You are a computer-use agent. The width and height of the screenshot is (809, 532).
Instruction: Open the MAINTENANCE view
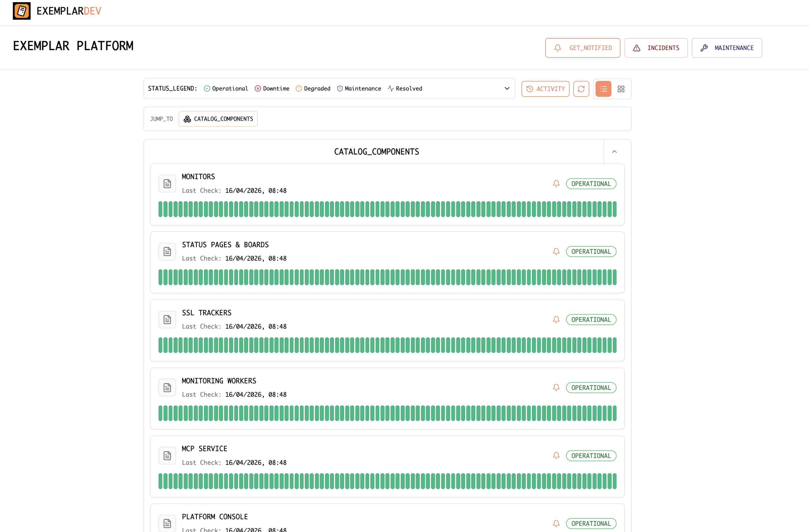tap(727, 48)
